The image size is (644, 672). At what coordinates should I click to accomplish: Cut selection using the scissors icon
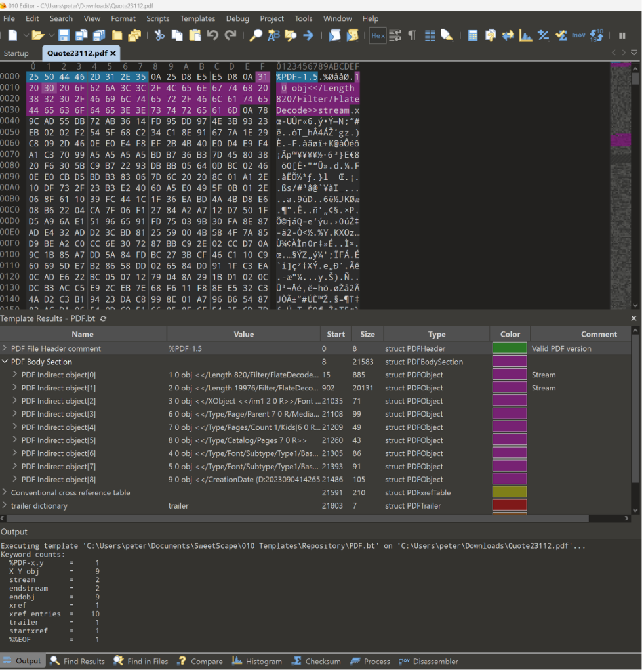160,35
